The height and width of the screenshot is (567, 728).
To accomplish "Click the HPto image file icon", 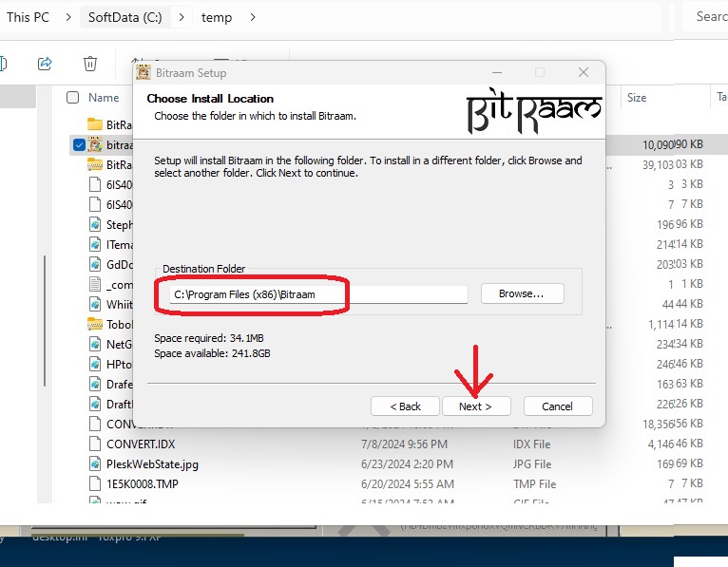I will [x=95, y=364].
